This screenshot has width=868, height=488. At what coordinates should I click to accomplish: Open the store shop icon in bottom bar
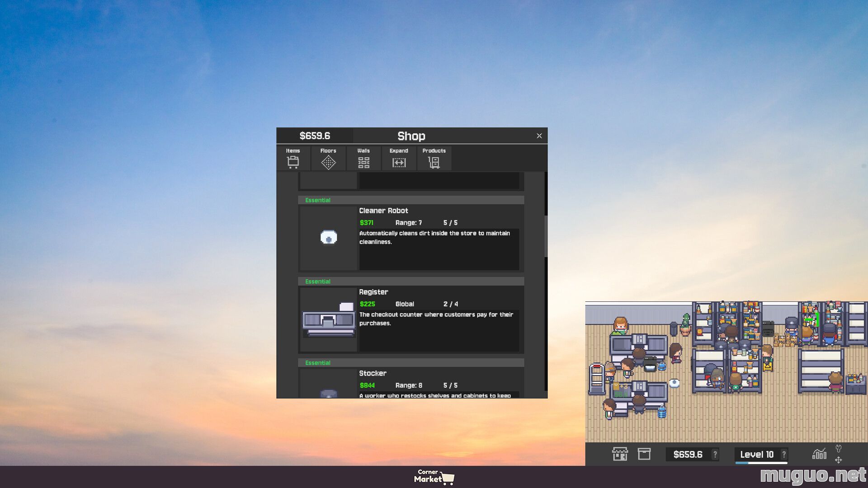tap(620, 454)
